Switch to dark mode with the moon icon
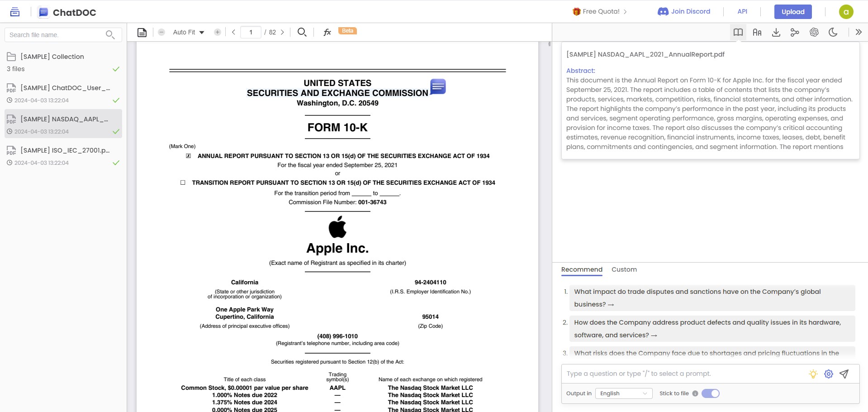Viewport: 868px width, 412px height. coord(833,32)
